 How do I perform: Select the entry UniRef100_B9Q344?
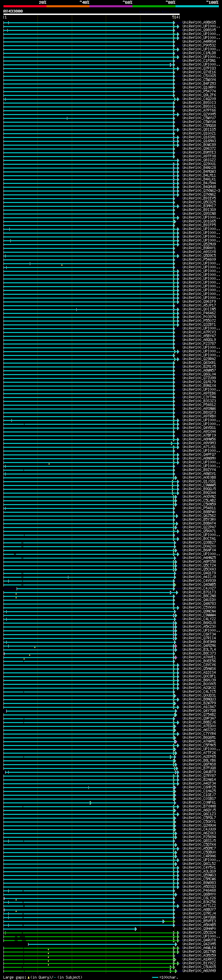199,493
